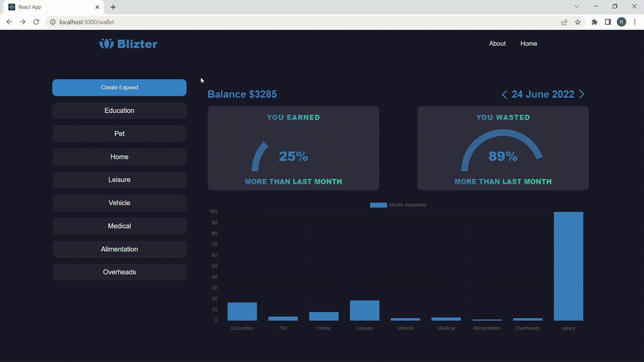644x362 pixels.
Task: Open the browser extensions puzzle icon
Action: 595,22
